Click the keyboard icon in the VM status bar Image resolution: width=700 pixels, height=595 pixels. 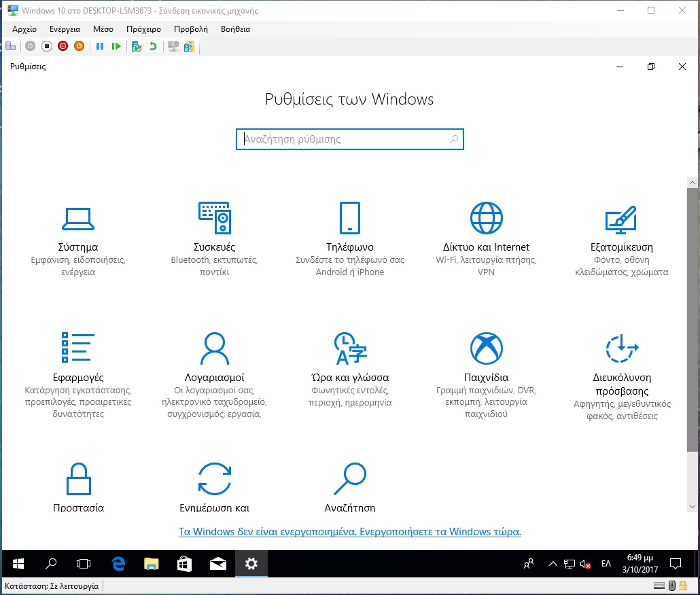click(659, 585)
